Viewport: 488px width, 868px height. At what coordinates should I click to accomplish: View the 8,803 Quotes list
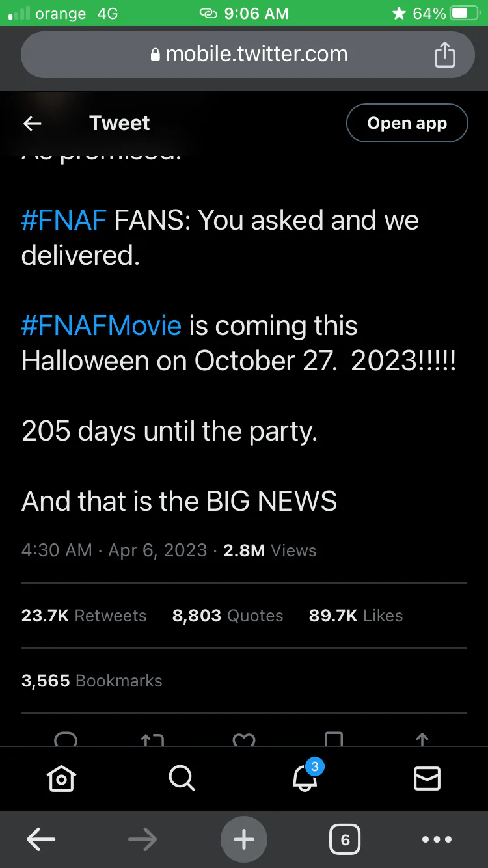228,616
